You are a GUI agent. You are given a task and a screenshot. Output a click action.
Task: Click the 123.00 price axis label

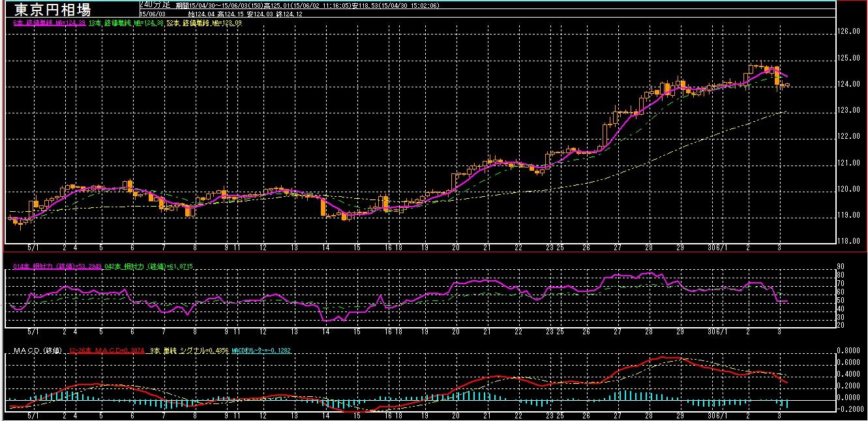point(850,110)
